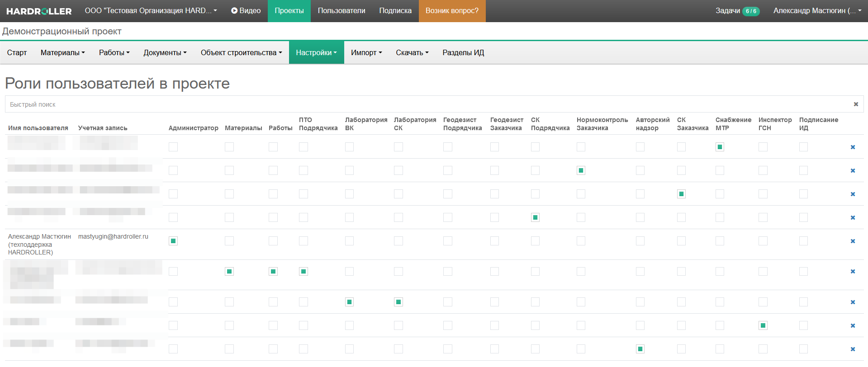Uncheck Администратор for Александр Мастюгин
Screen dimensions: 868x367
pos(173,241)
